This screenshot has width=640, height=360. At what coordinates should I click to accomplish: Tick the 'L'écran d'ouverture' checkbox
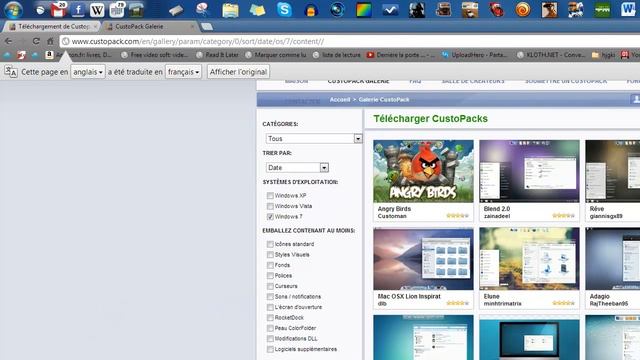(x=270, y=307)
